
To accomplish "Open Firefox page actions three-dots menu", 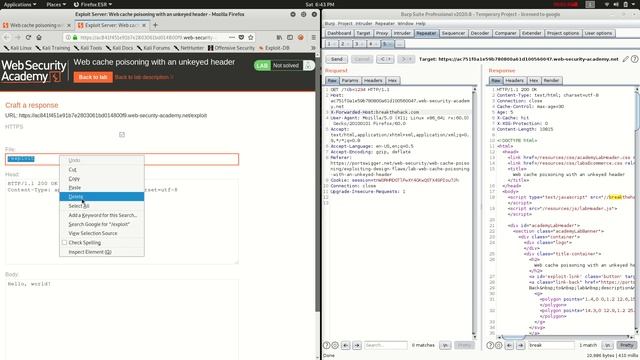I will coord(232,37).
